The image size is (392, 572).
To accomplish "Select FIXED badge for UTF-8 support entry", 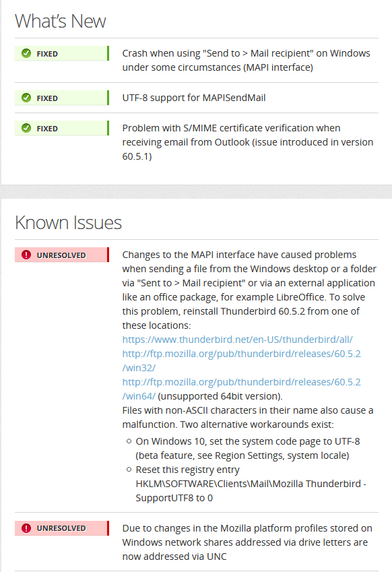I will point(62,98).
